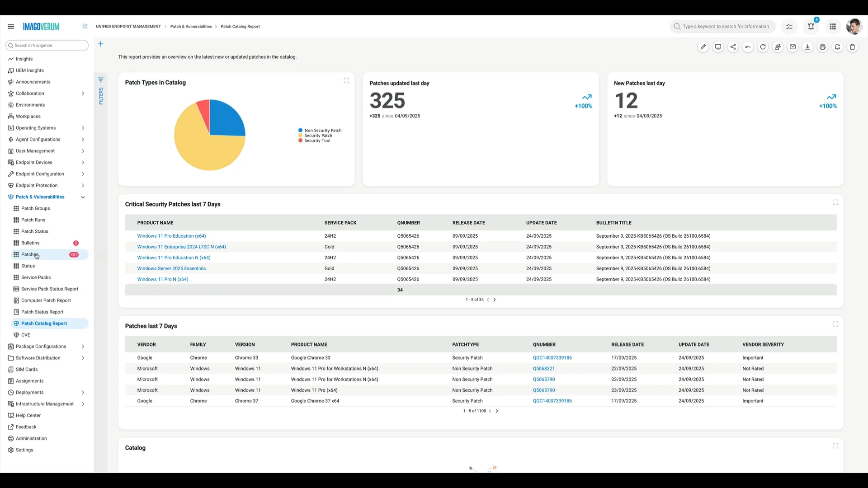Image resolution: width=868 pixels, height=488 pixels.
Task: Expand Endpoint Protection section
Action: pos(83,186)
